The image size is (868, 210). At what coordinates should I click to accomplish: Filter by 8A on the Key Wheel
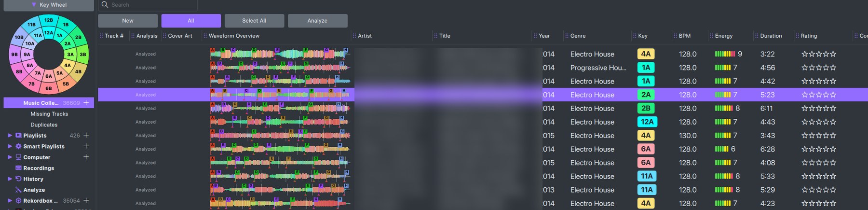pyautogui.click(x=30, y=65)
